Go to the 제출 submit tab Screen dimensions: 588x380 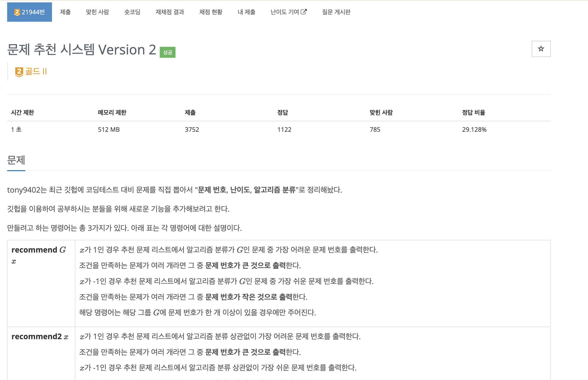tap(65, 12)
